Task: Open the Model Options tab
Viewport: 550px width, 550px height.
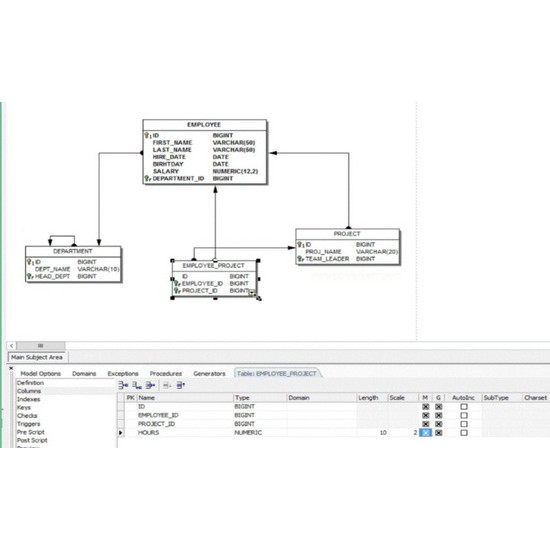Action: pos(40,374)
